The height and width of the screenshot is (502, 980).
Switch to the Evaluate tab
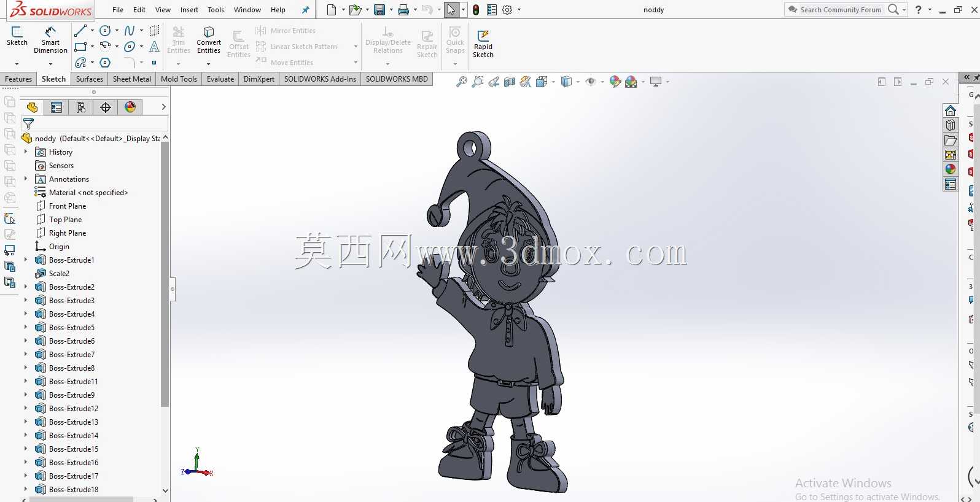tap(220, 79)
